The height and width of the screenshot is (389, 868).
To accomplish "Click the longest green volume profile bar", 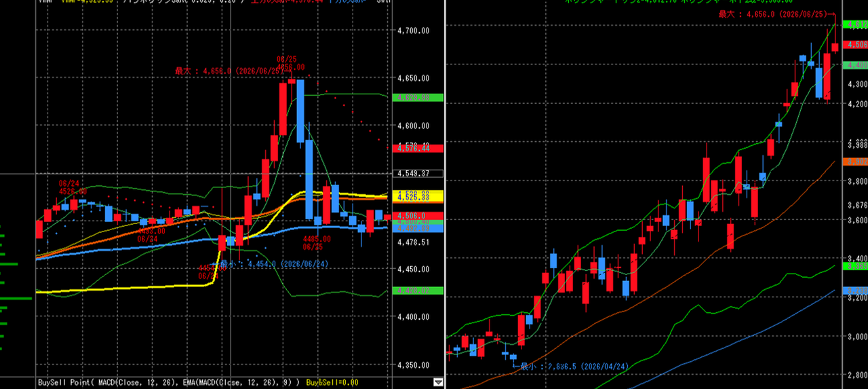I will pyautogui.click(x=16, y=298).
